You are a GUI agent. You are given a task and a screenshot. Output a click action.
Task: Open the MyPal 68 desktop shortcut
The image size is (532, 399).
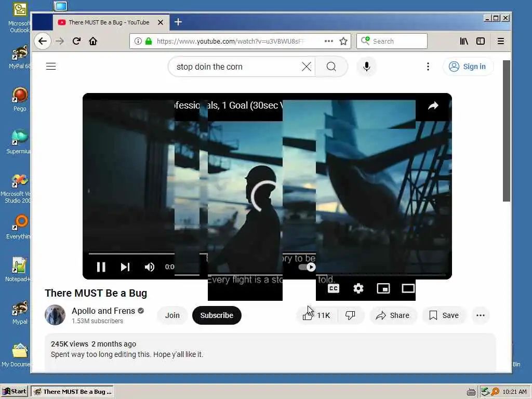[x=20, y=57]
